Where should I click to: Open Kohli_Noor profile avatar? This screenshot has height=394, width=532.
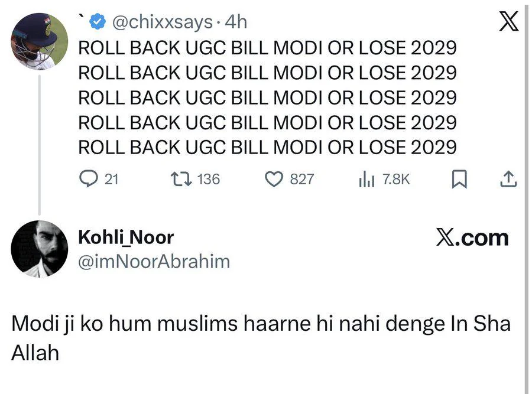point(40,249)
